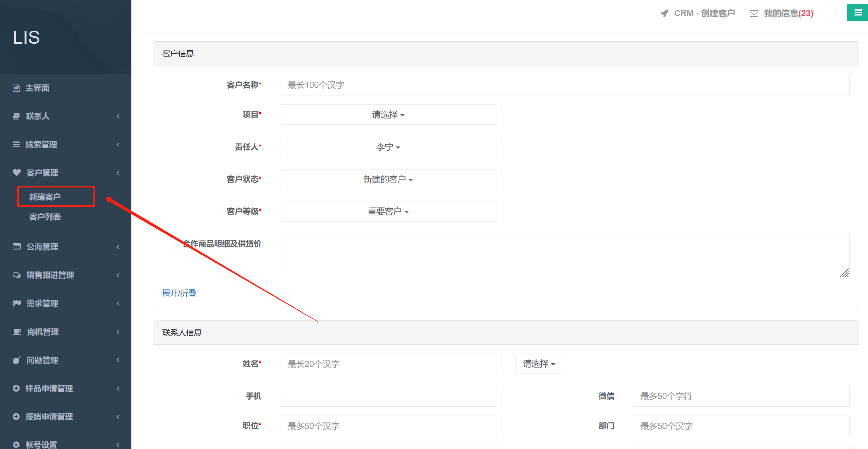The height and width of the screenshot is (449, 868).
Task: Open the 项目 请选择 dropdown
Action: coord(388,114)
